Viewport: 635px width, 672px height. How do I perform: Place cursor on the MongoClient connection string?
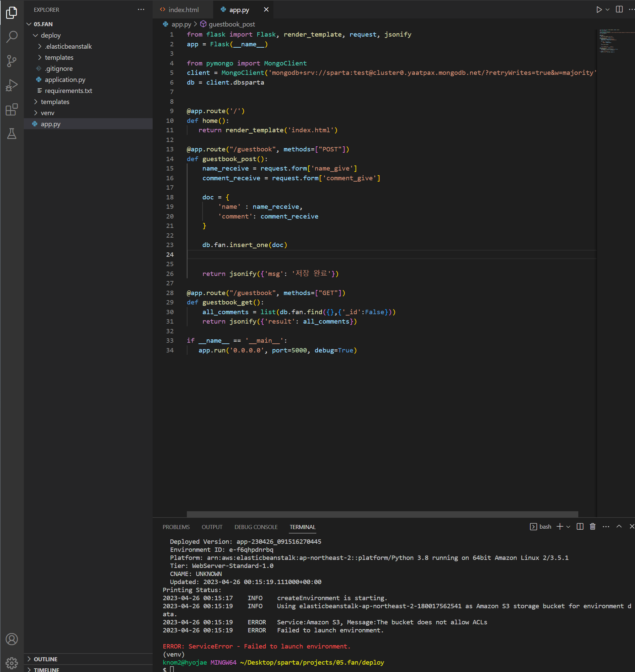pyautogui.click(x=432, y=73)
